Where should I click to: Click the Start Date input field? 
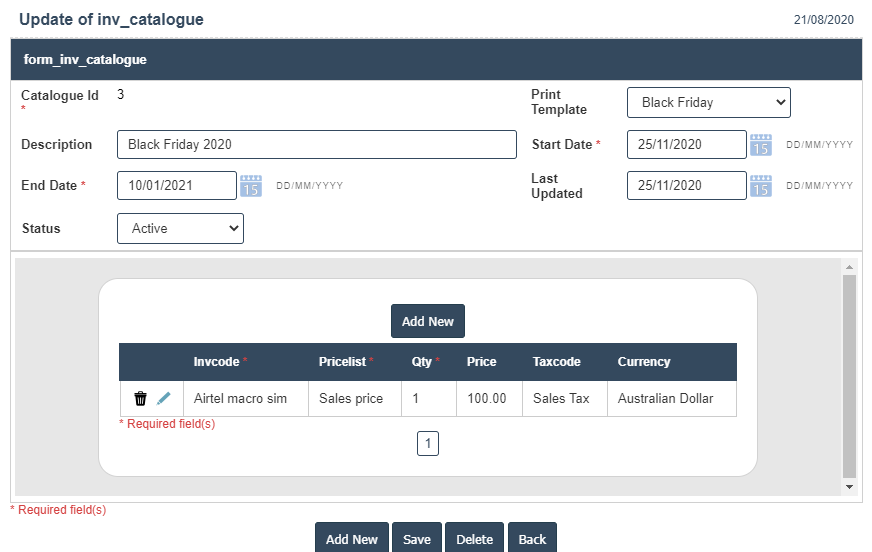pyautogui.click(x=686, y=144)
